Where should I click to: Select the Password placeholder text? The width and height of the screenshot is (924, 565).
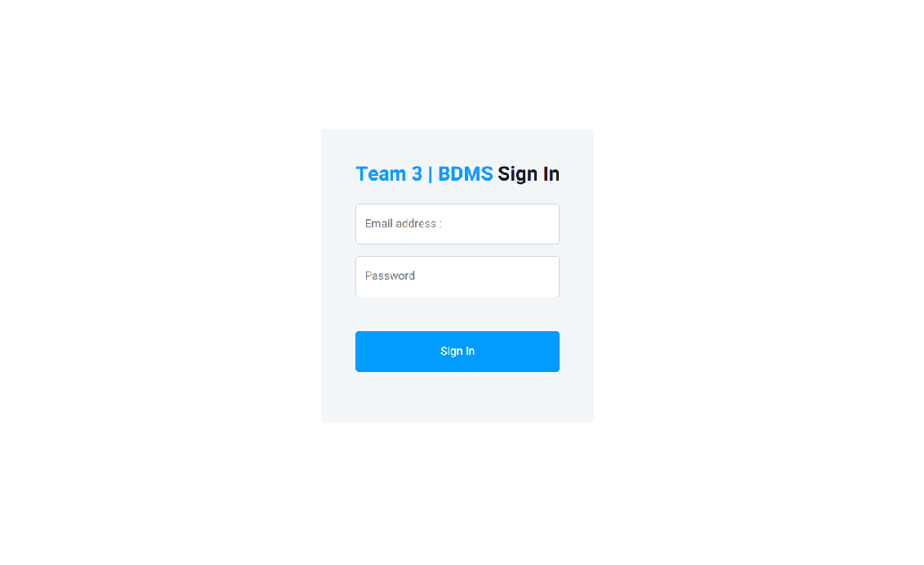pos(390,276)
